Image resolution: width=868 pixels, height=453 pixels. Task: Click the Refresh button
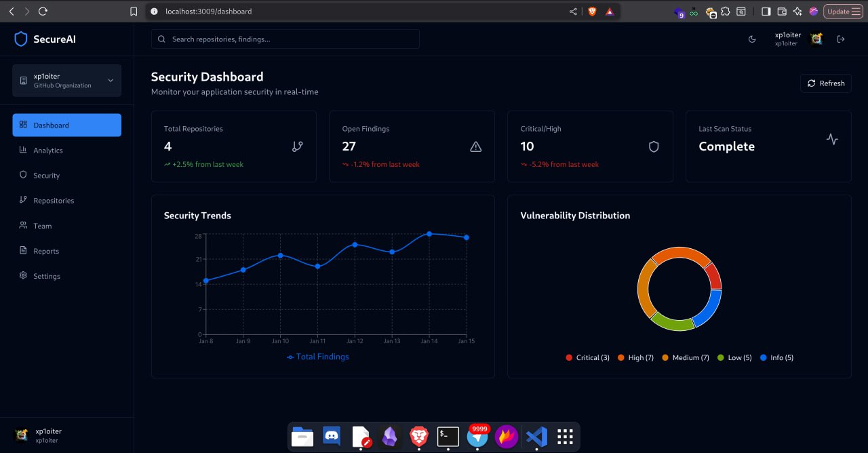point(826,83)
